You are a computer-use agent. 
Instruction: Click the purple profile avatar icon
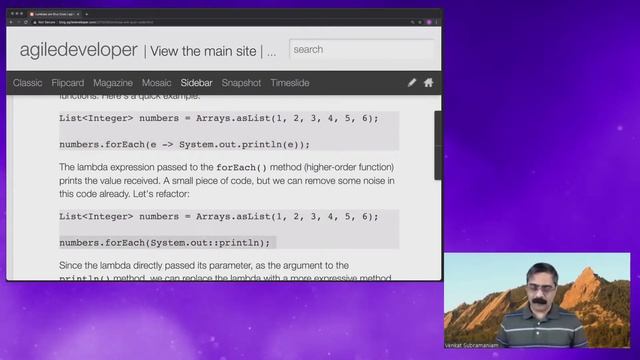coord(429,22)
